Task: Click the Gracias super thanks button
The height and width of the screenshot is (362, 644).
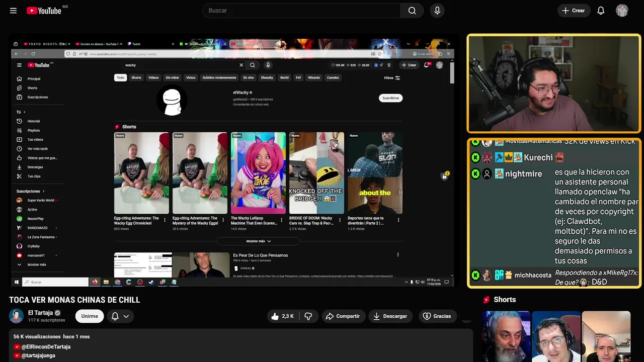Action: pos(437,316)
